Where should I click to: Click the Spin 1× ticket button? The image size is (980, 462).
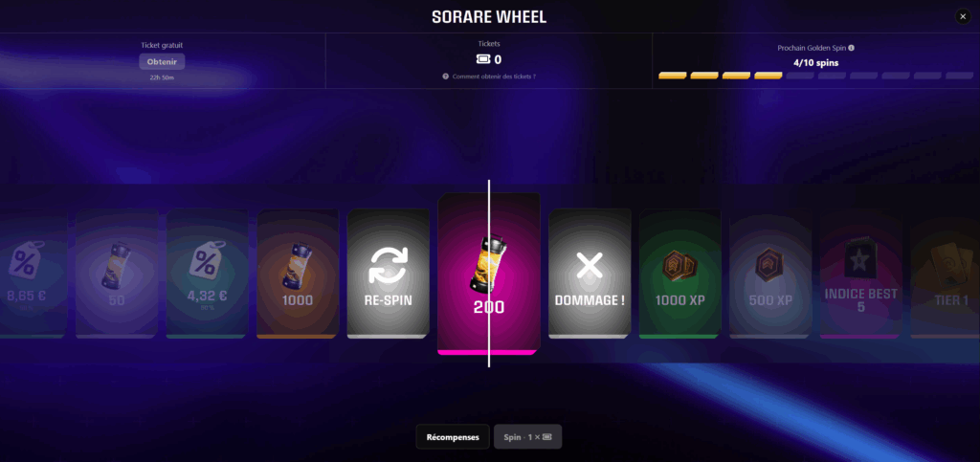527,437
